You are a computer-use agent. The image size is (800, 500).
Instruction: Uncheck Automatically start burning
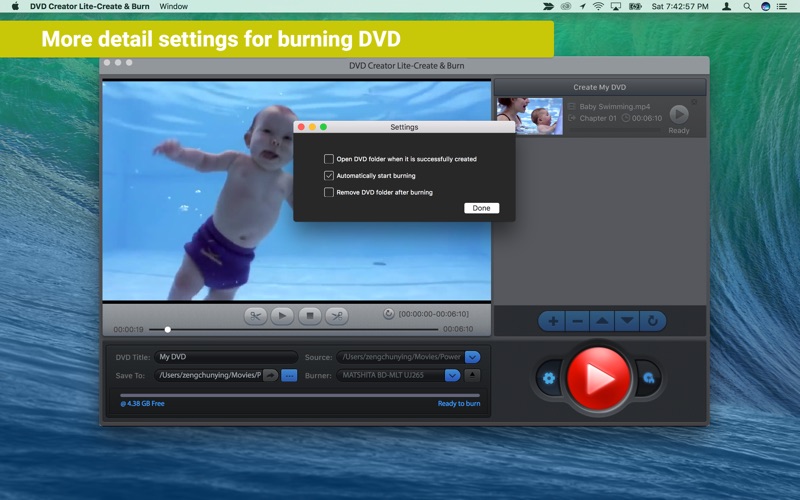(x=329, y=176)
